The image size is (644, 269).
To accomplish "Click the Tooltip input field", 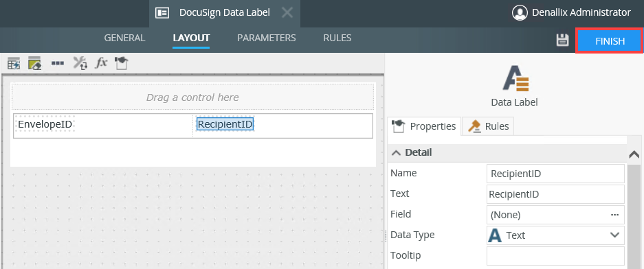I will point(556,256).
